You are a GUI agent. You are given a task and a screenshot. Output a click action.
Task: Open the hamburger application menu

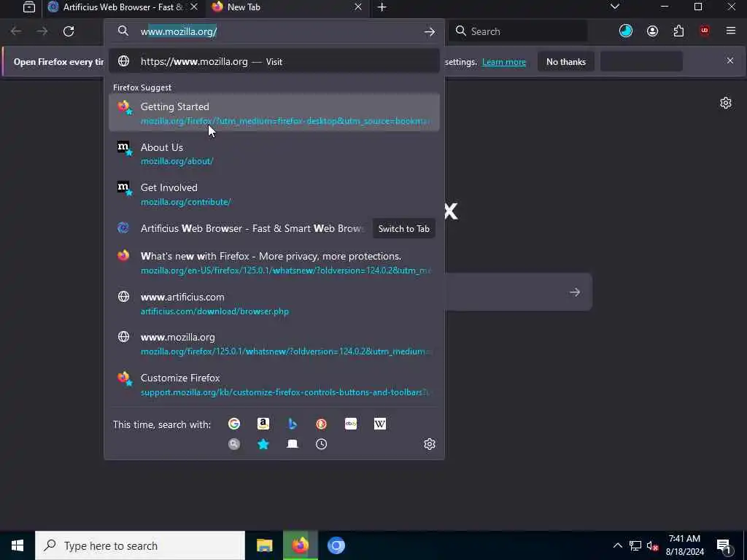(731, 31)
